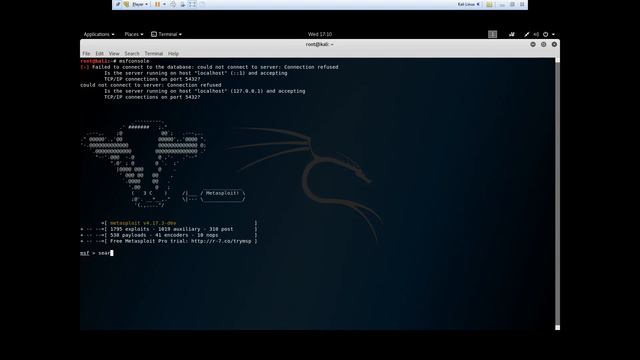The width and height of the screenshot is (640, 360).
Task: Click the metasploit version banner text
Action: pos(143,223)
